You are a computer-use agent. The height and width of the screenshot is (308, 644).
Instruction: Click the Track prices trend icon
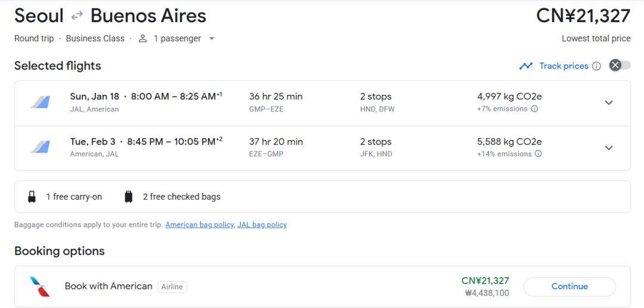[525, 66]
